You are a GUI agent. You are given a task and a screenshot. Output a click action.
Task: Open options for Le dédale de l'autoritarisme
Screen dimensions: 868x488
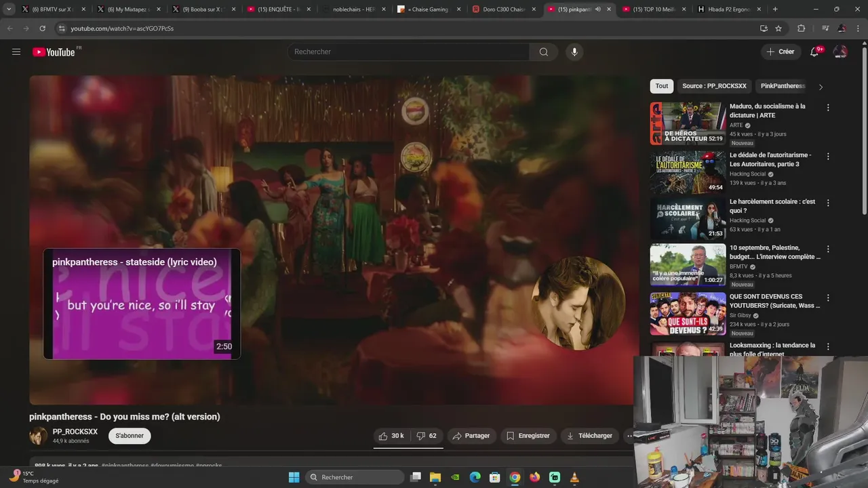(x=827, y=157)
